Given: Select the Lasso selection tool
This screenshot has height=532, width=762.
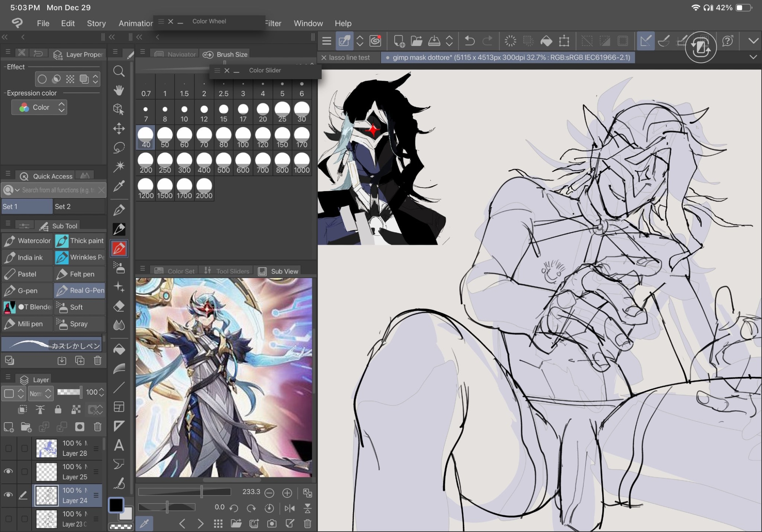Looking at the screenshot, I should [x=119, y=147].
